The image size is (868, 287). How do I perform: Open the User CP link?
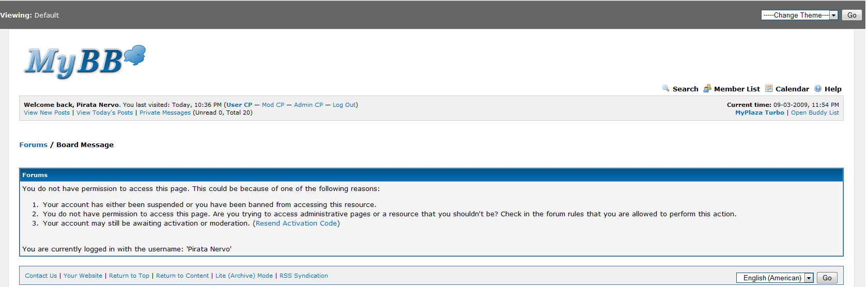point(239,105)
